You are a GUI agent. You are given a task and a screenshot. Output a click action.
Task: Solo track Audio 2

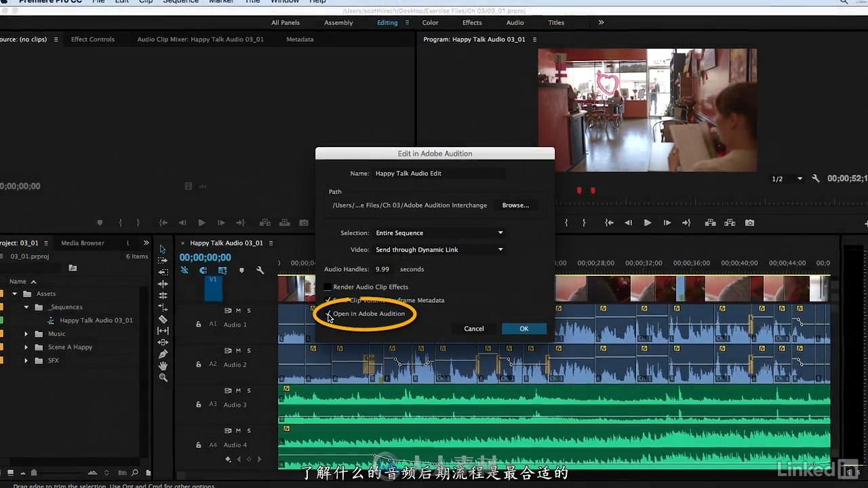pos(249,350)
